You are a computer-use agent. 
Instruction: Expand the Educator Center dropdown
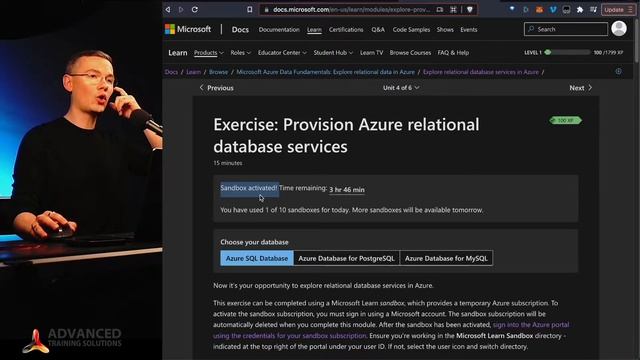pos(282,53)
